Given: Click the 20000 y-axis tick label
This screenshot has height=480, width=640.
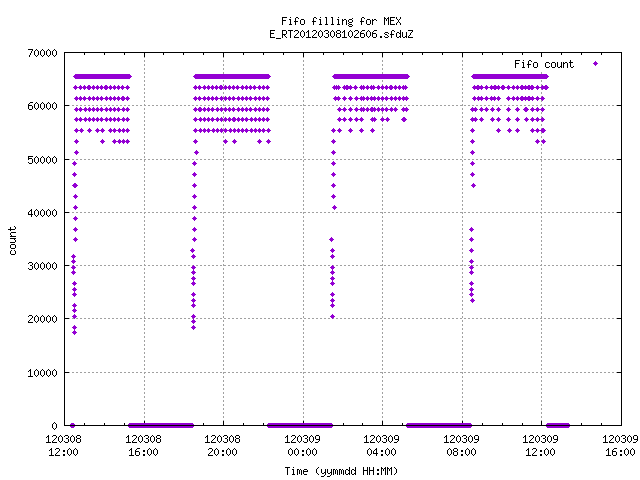Looking at the screenshot, I should [x=42, y=319].
